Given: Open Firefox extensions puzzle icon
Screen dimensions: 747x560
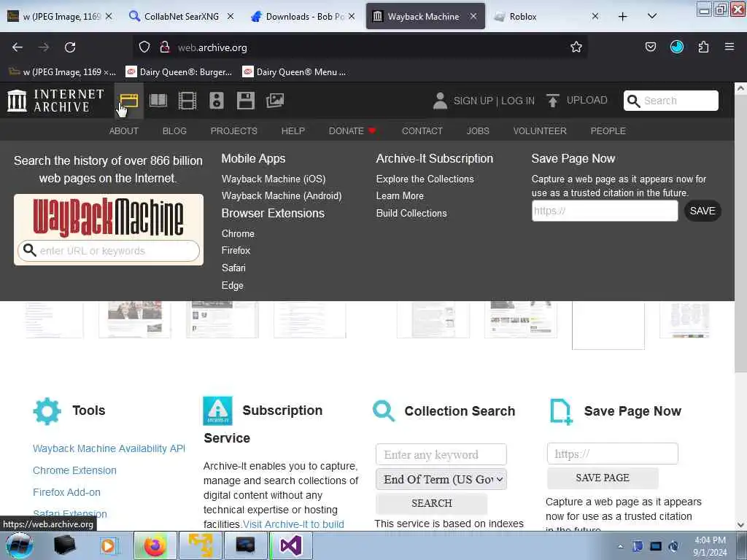Looking at the screenshot, I should tap(703, 47).
